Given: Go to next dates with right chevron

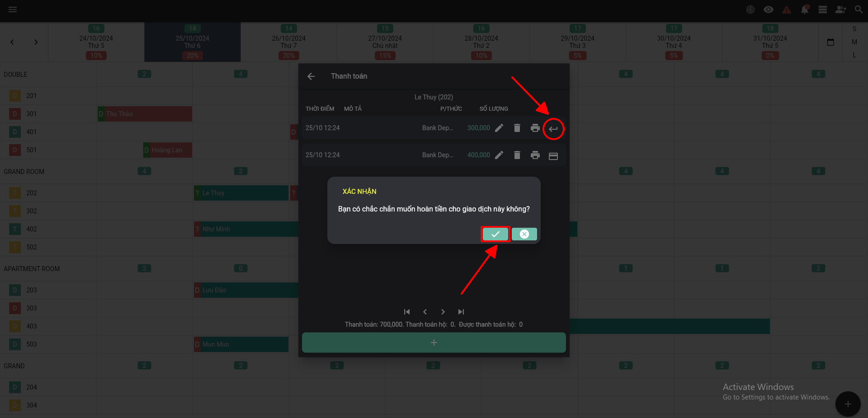Looking at the screenshot, I should pos(36,42).
